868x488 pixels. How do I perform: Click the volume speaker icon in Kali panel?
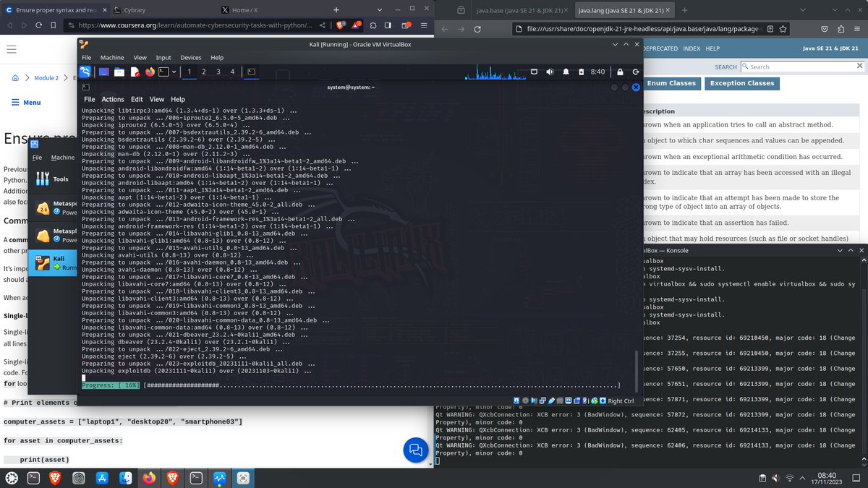[550, 72]
